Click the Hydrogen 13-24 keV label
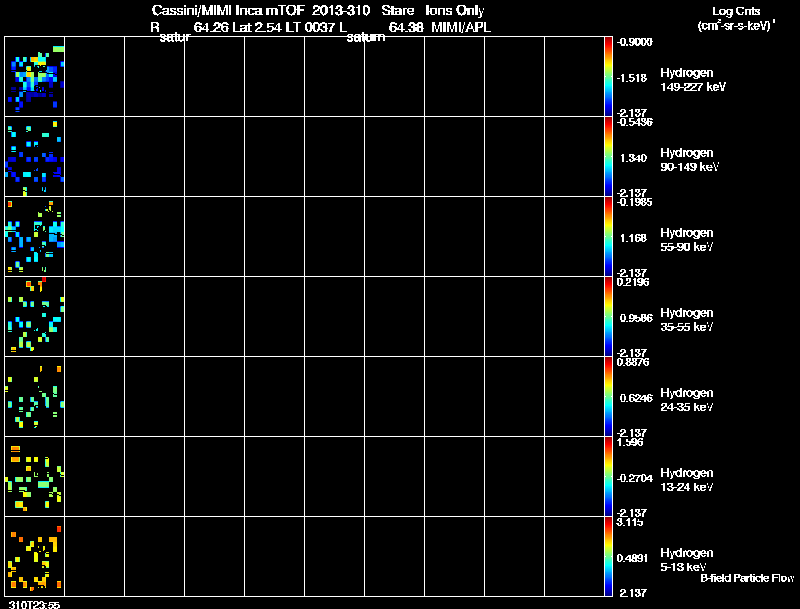Screen dimensions: 800x609 pyautogui.click(x=687, y=480)
